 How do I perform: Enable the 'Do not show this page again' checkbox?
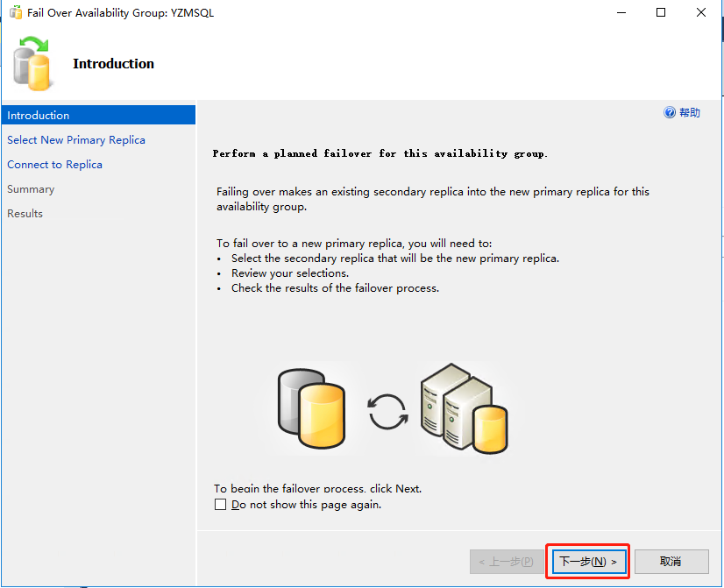tap(220, 505)
